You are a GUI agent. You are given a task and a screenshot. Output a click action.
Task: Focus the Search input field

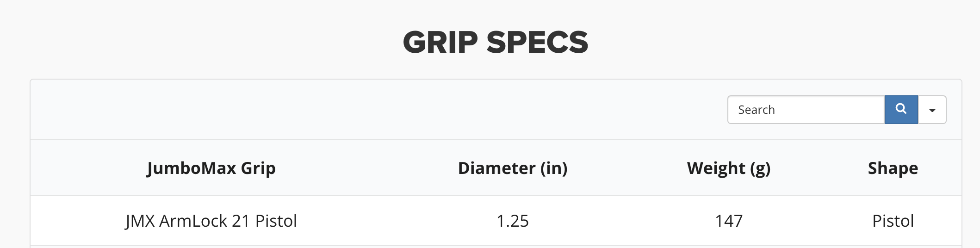tap(806, 110)
